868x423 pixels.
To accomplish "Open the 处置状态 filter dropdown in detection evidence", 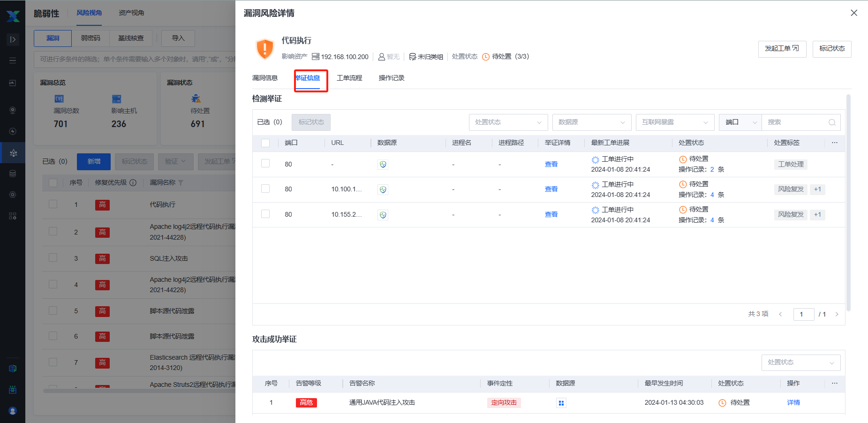I will click(x=508, y=122).
